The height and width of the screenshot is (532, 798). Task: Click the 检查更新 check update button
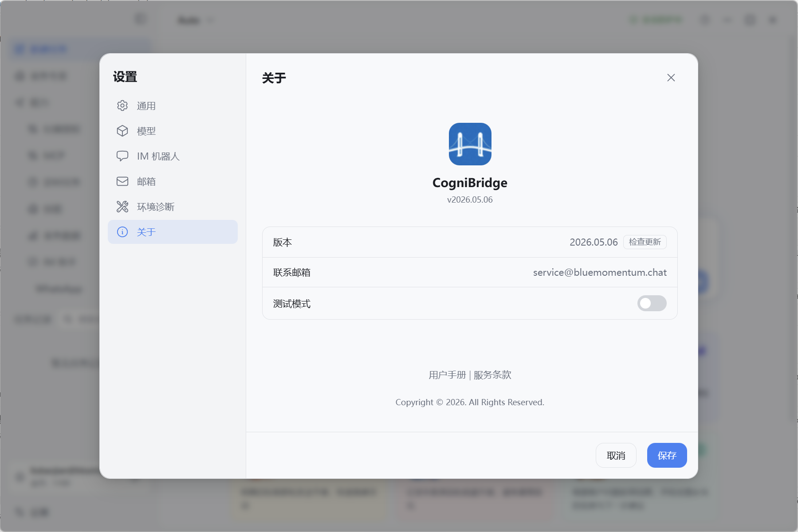[x=645, y=242]
